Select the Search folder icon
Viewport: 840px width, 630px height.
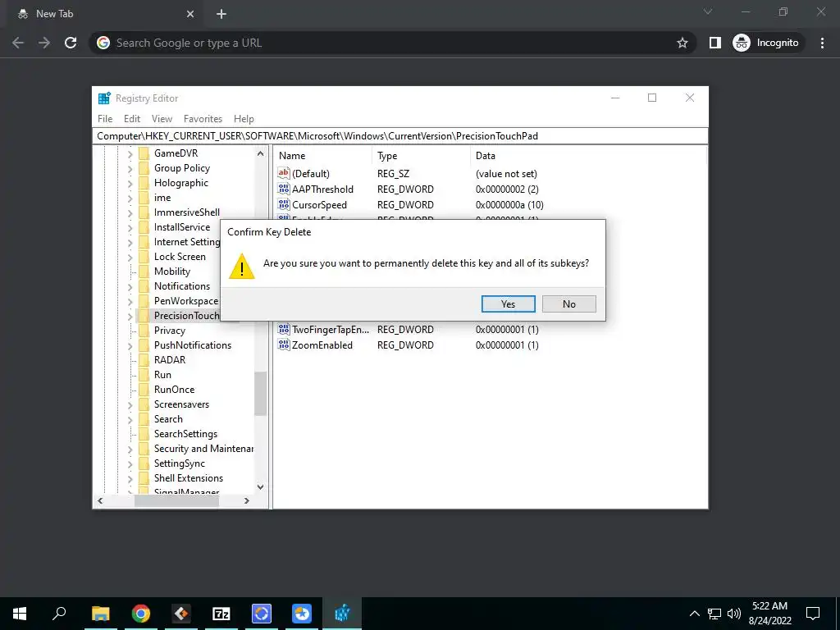click(x=143, y=419)
